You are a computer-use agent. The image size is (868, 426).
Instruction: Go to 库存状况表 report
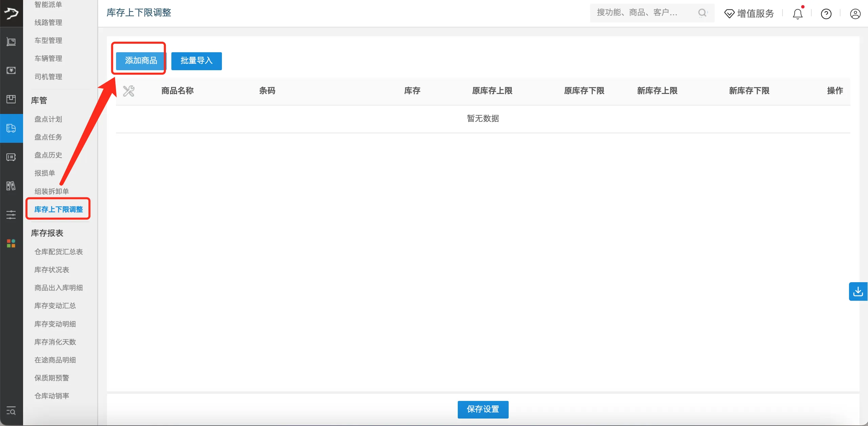[52, 270]
